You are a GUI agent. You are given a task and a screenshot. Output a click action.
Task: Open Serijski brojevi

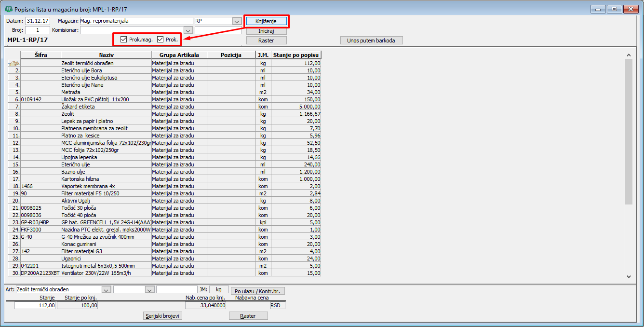[163, 316]
